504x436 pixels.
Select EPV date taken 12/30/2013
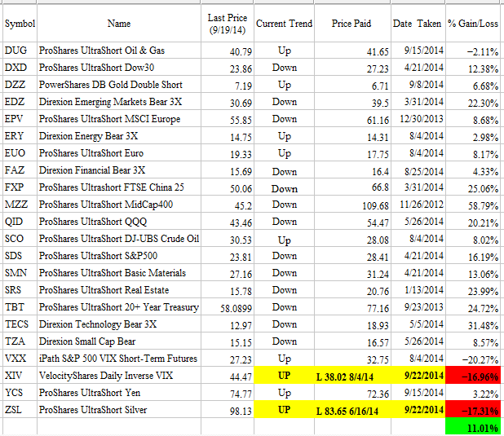click(418, 119)
